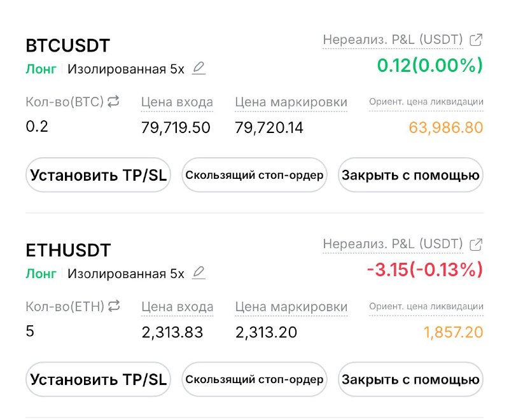Share BTCUSDT unrealized P&L via export icon

[476, 40]
